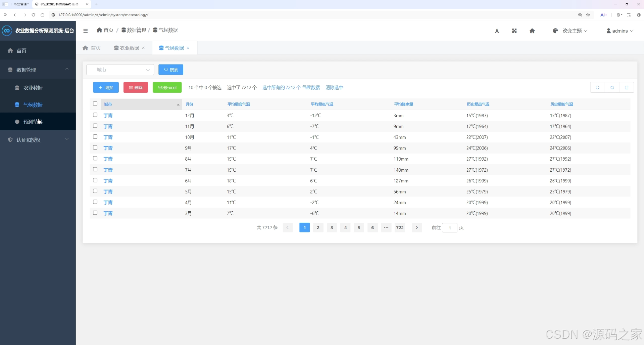Go to next page with right arrow
This screenshot has width=644, height=345.
(417, 227)
